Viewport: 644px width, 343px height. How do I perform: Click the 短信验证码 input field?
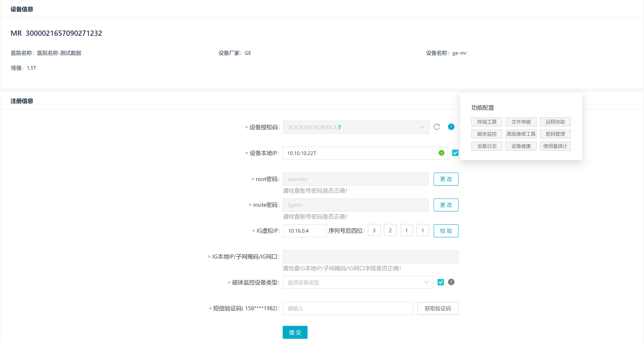point(348,308)
